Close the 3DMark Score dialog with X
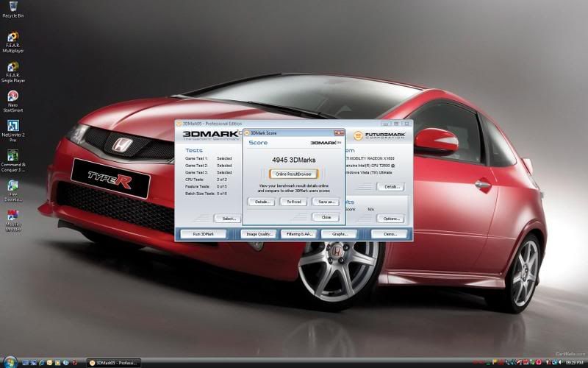This screenshot has width=588, height=368. (x=339, y=133)
